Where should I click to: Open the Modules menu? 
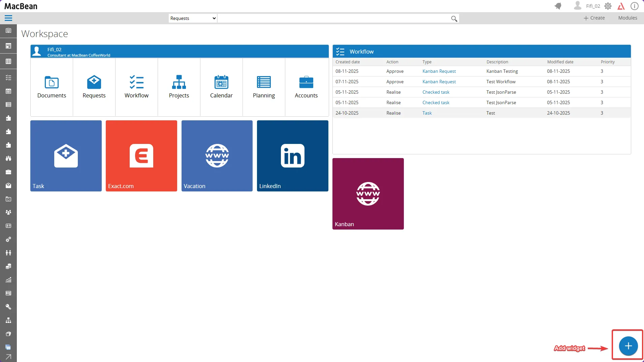(x=627, y=18)
